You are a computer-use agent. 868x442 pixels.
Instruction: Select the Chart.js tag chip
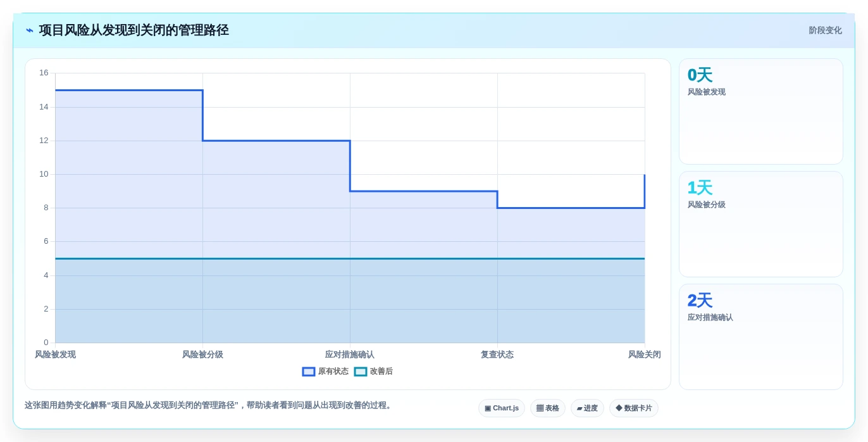pos(502,408)
